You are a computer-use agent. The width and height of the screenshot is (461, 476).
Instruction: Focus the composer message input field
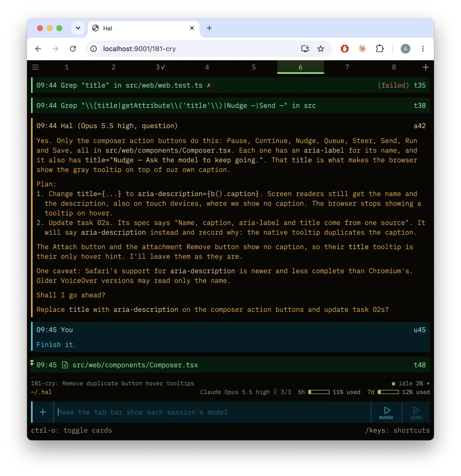212,412
